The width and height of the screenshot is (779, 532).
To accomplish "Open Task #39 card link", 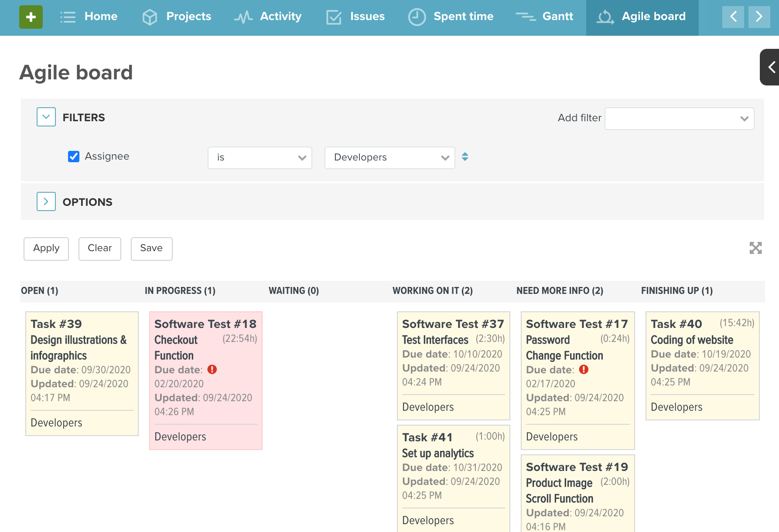I will (56, 324).
